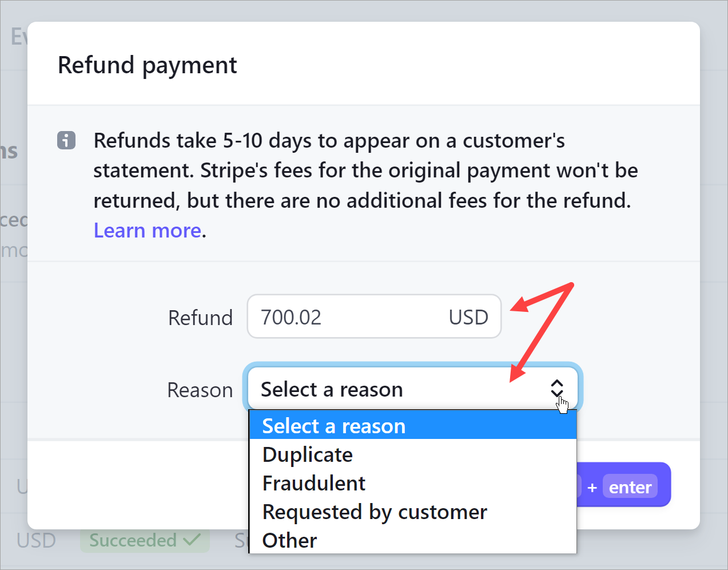This screenshot has width=728, height=570.
Task: Click the 'Refund payment' dialog title
Action: click(x=148, y=65)
